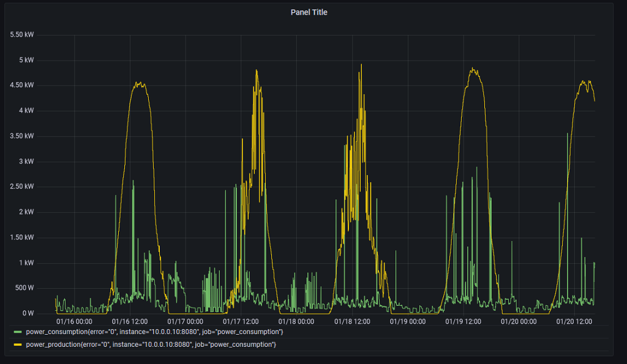627x364 pixels.
Task: Toggle the power_consumption series in the legend
Action: point(154,332)
